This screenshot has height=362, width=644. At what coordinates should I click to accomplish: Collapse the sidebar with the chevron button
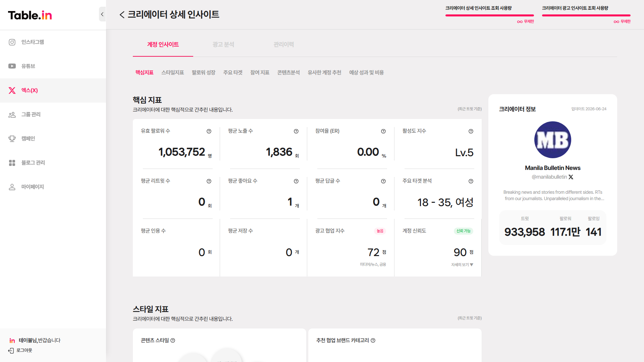pyautogui.click(x=102, y=14)
